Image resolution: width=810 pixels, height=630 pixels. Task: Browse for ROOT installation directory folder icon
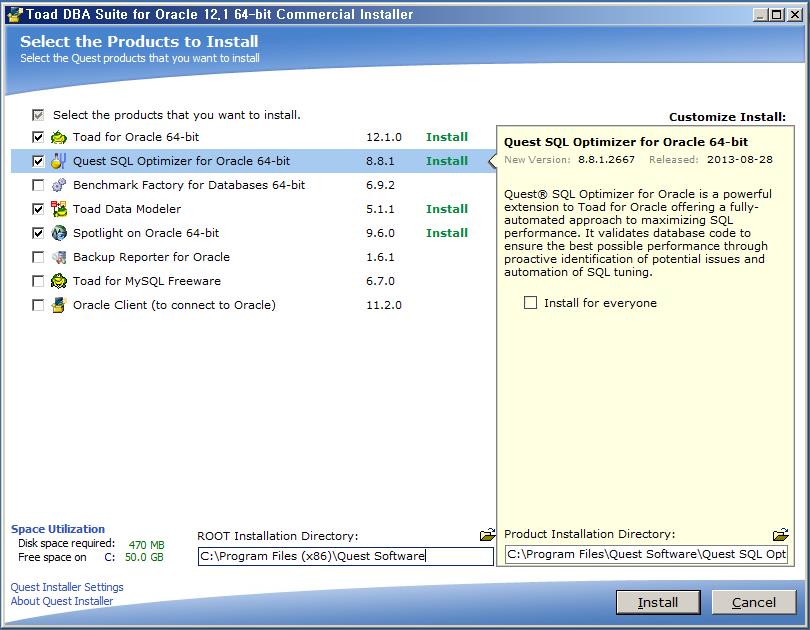[x=487, y=535]
